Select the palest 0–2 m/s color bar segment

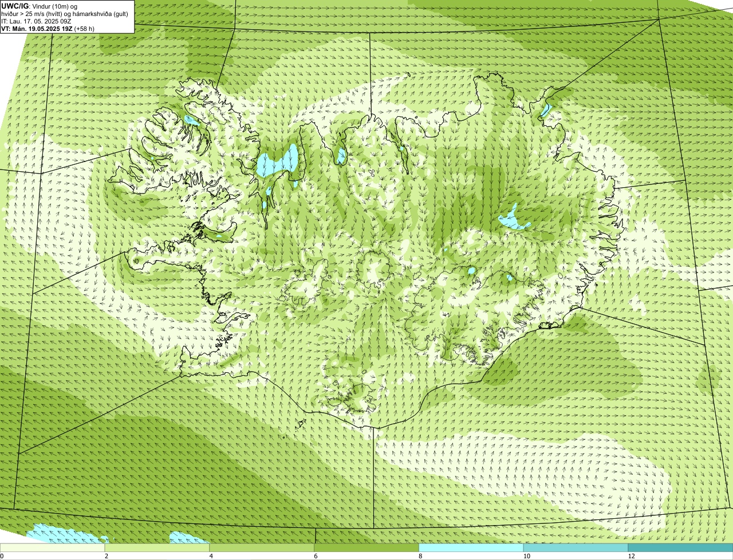pos(53,547)
